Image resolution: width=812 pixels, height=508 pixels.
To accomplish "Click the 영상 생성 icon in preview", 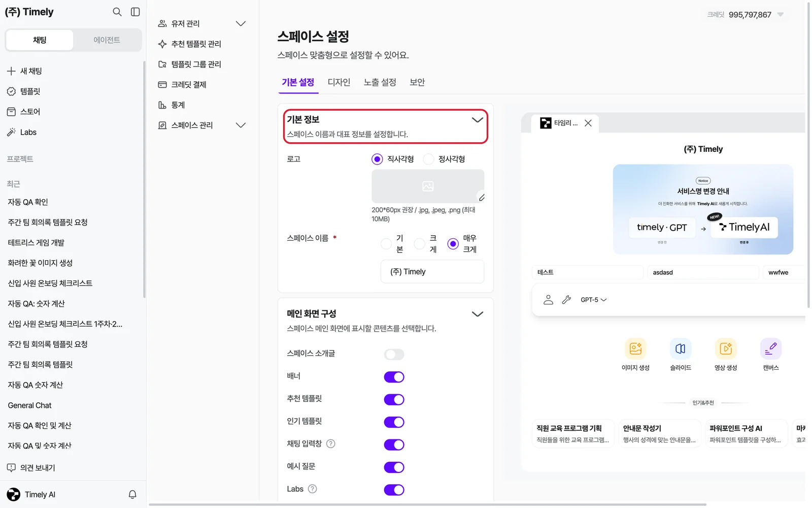I will [x=726, y=348].
